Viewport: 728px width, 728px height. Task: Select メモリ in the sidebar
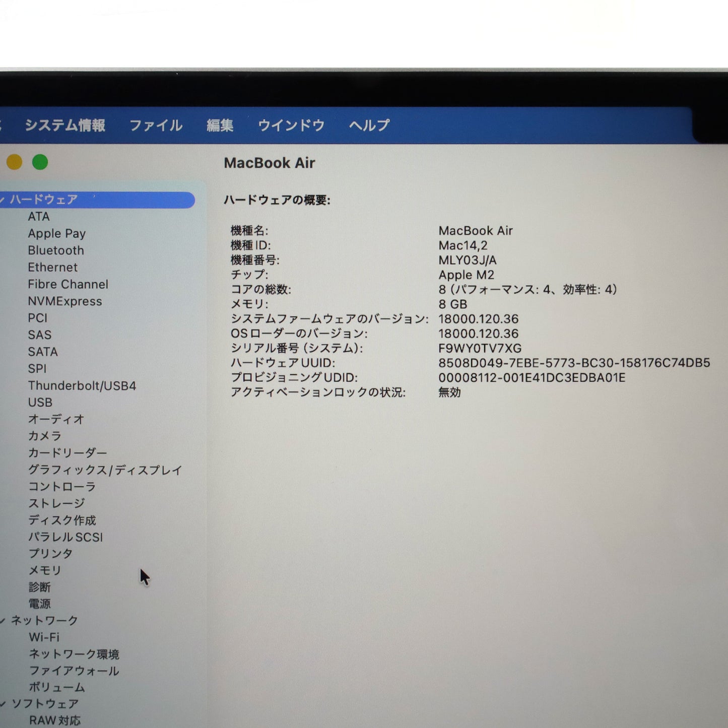[45, 570]
